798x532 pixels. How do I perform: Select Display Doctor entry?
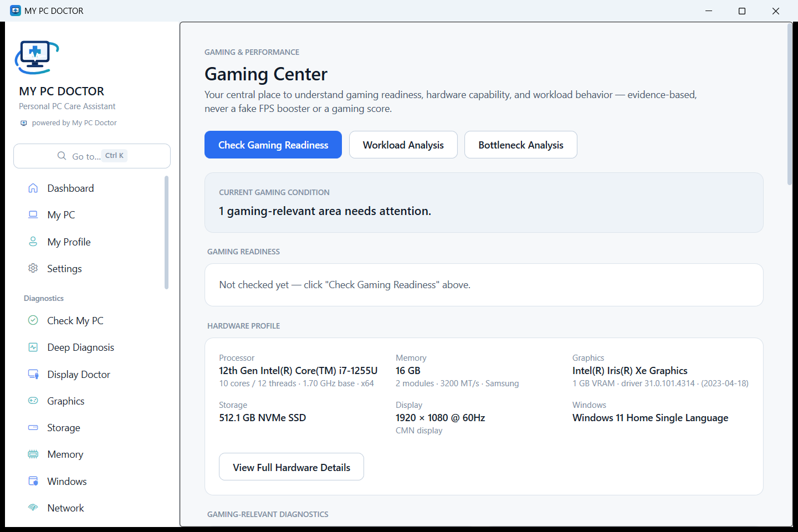pyautogui.click(x=79, y=375)
